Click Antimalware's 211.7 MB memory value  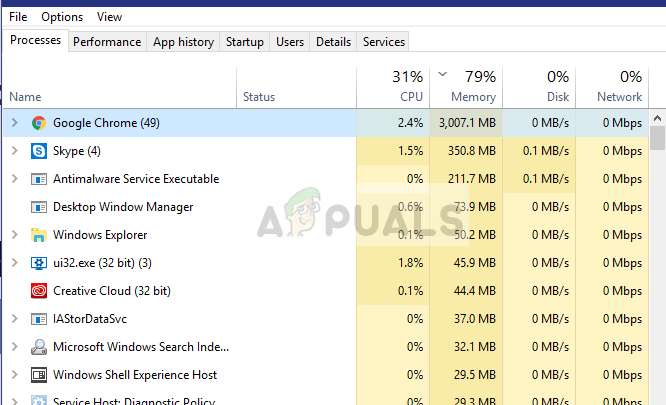(472, 179)
